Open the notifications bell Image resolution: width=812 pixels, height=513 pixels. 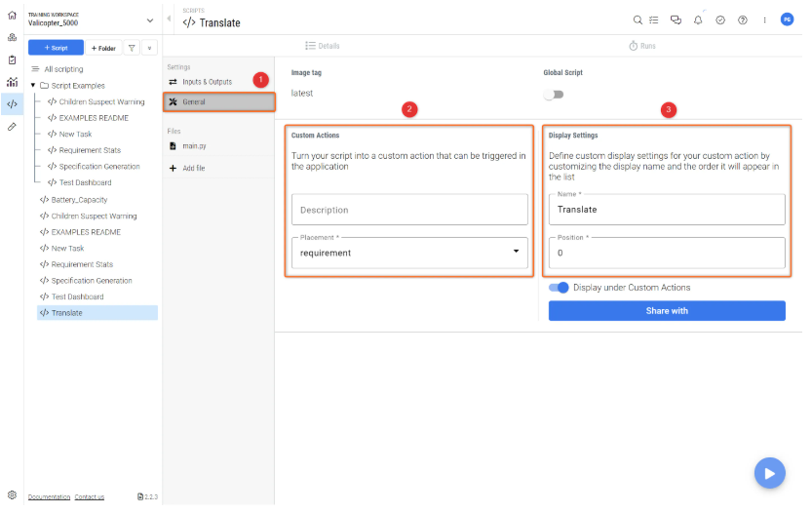[698, 20]
